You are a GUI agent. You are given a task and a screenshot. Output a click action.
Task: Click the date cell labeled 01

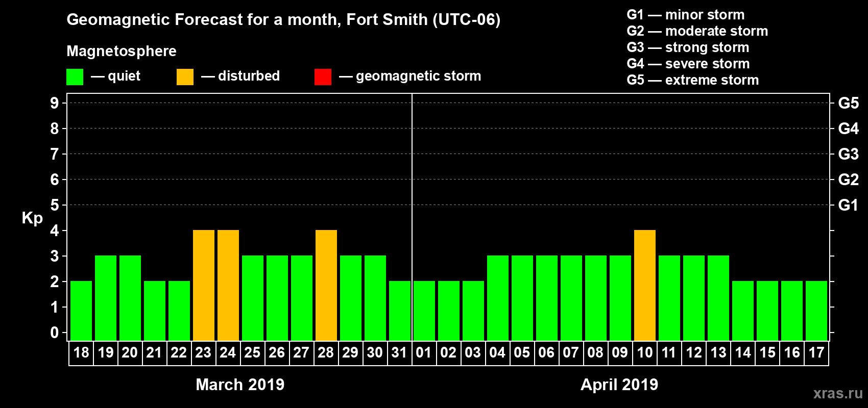(424, 353)
